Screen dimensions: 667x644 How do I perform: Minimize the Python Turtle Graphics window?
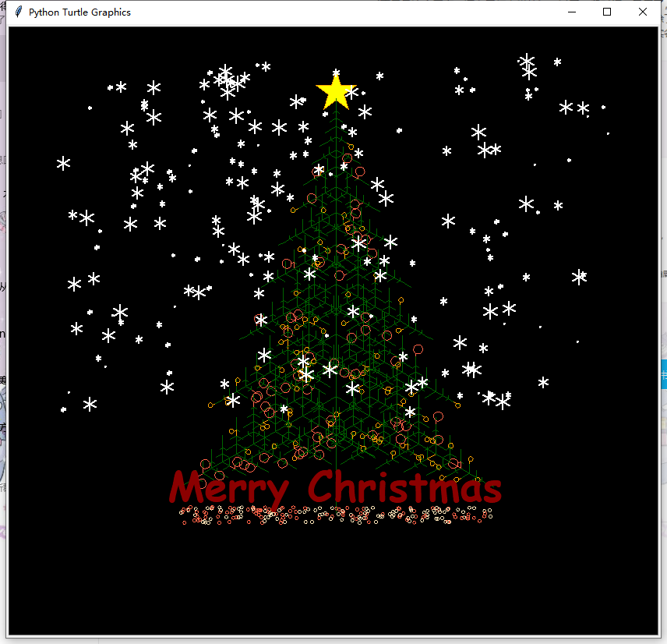pos(572,12)
